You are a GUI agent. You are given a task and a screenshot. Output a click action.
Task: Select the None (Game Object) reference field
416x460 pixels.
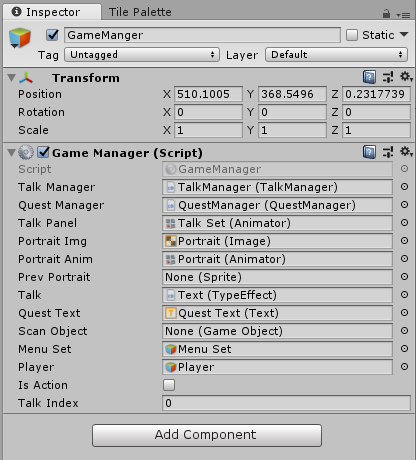(277, 331)
